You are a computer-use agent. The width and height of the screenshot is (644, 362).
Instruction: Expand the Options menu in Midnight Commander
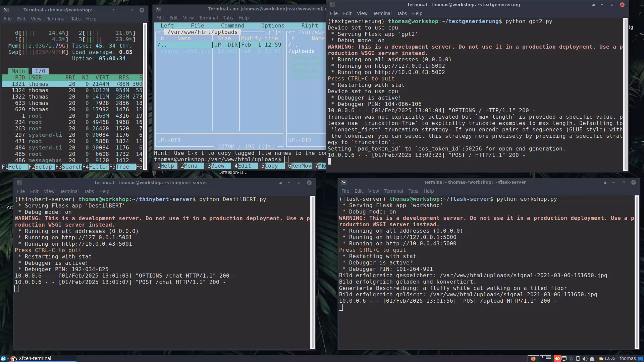tap(272, 26)
